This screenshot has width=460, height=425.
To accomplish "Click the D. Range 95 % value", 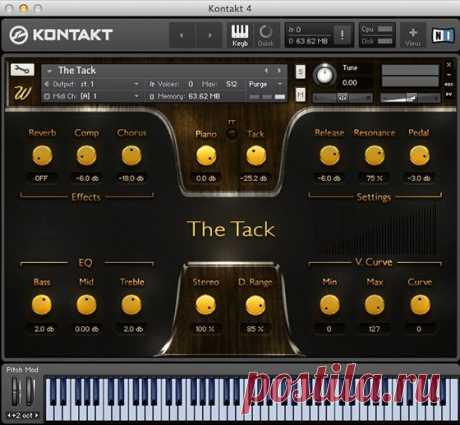I will point(255,329).
